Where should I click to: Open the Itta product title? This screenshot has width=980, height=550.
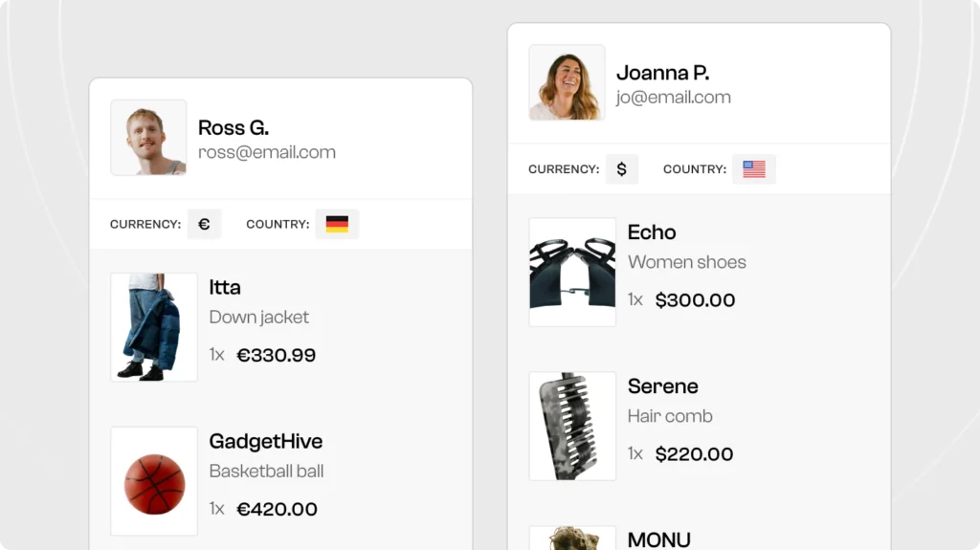[x=225, y=287]
